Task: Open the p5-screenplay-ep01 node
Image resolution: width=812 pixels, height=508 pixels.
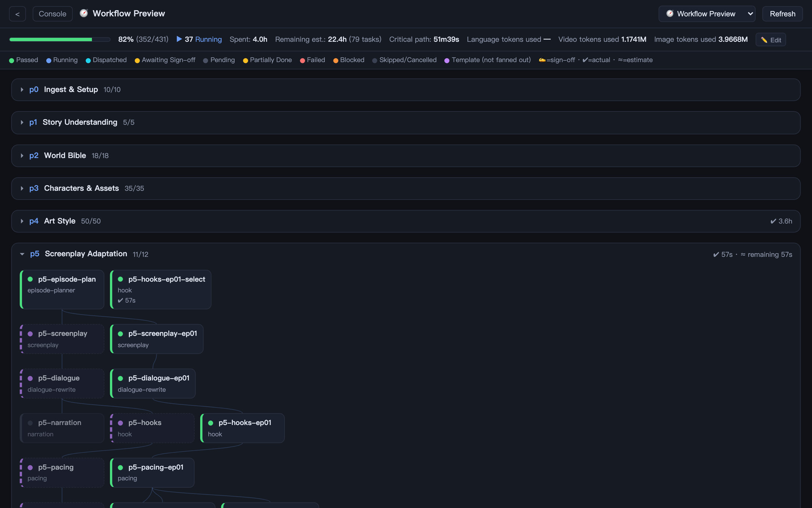Action: [157, 339]
